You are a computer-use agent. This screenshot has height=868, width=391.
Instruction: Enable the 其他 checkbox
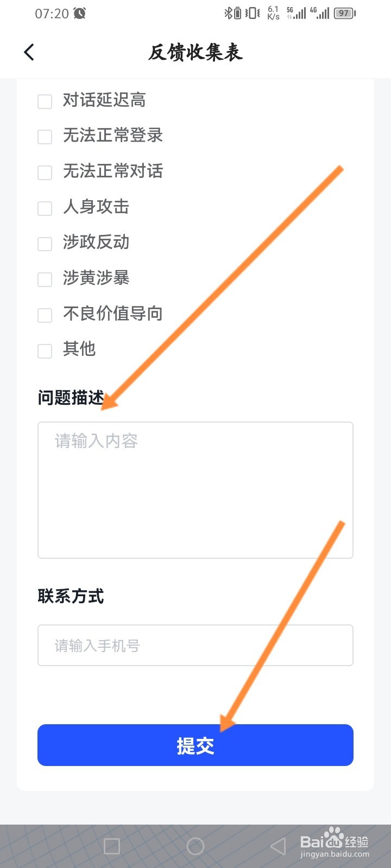tap(45, 350)
